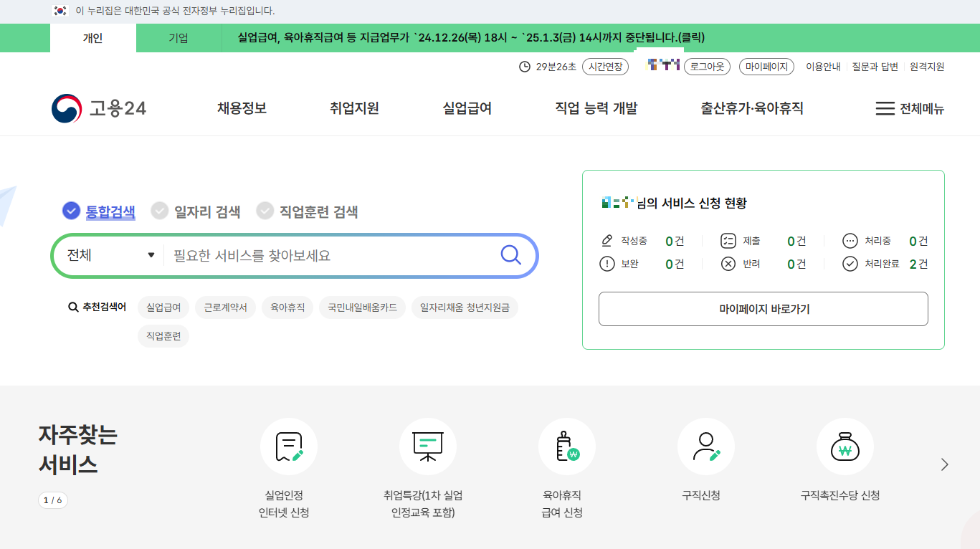
Task: Open the 실업급여 main menu
Action: pyautogui.click(x=467, y=109)
